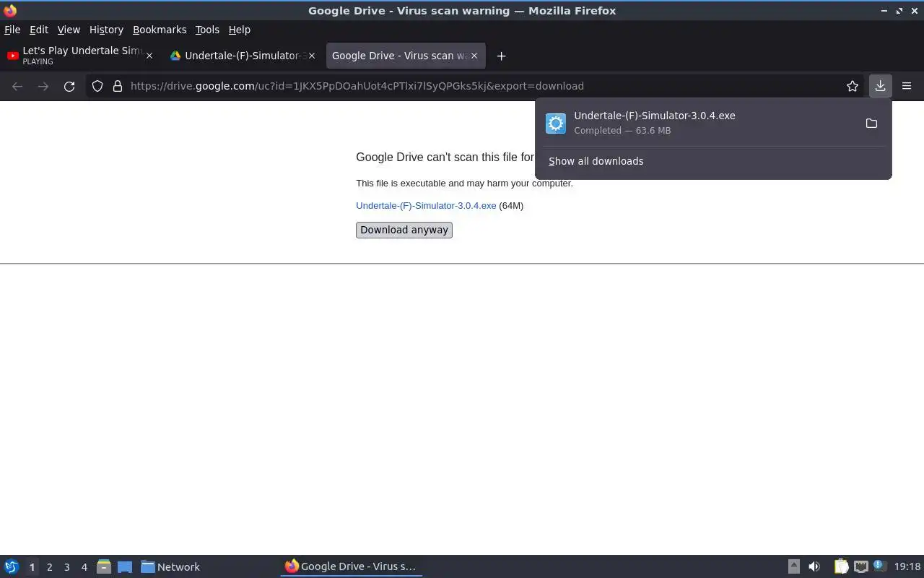Bookmark this page with star icon
The width and height of the screenshot is (924, 578).
pyautogui.click(x=853, y=86)
